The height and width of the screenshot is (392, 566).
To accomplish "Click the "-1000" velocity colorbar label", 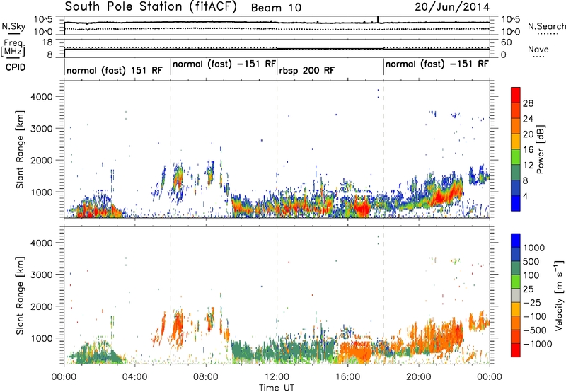I will point(537,344).
